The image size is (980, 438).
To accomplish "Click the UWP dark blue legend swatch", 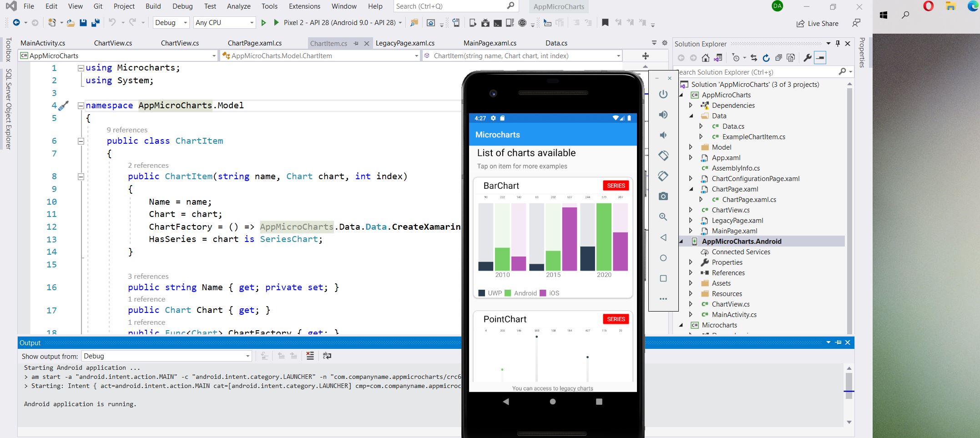I will pyautogui.click(x=482, y=293).
